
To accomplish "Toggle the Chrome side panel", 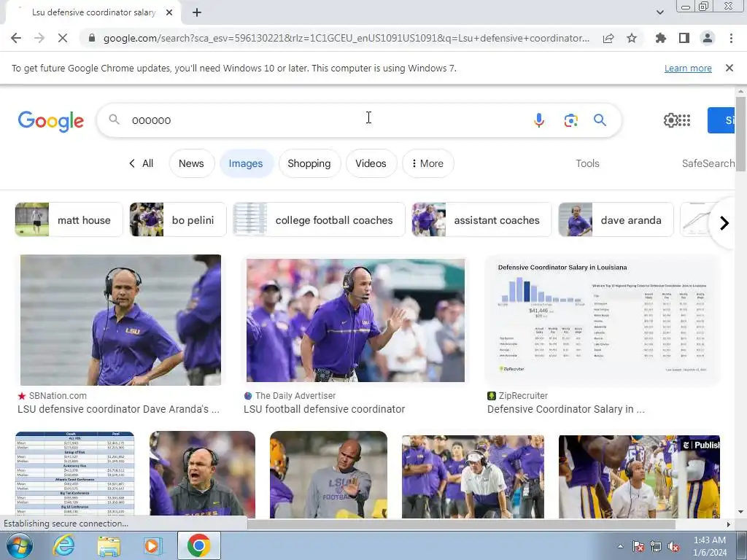I will [684, 38].
